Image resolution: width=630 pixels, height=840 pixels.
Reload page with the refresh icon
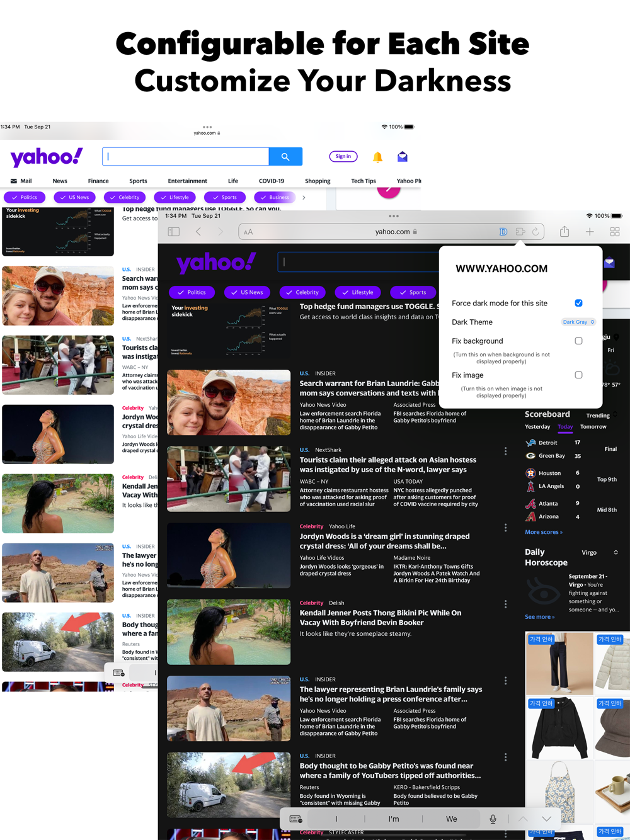[536, 232]
